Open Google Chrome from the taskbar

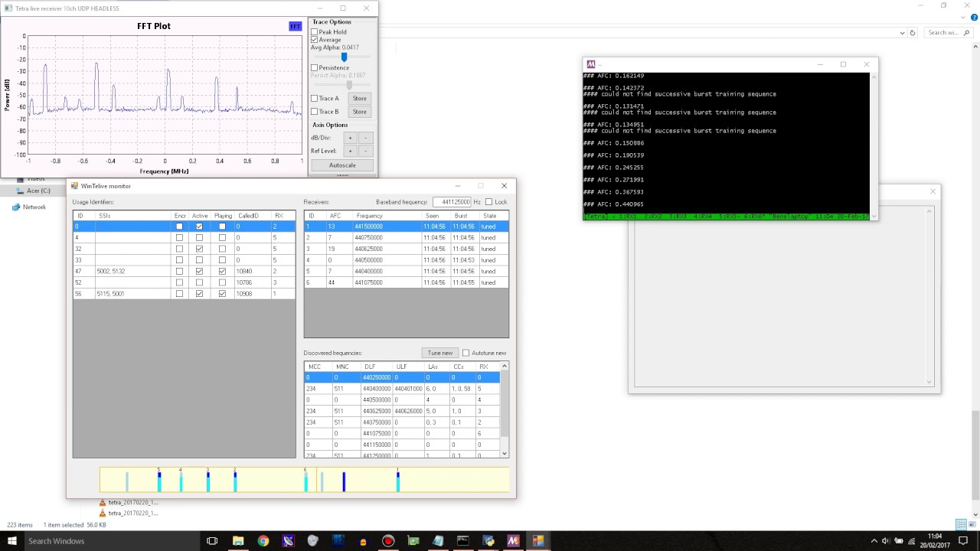coord(263,541)
